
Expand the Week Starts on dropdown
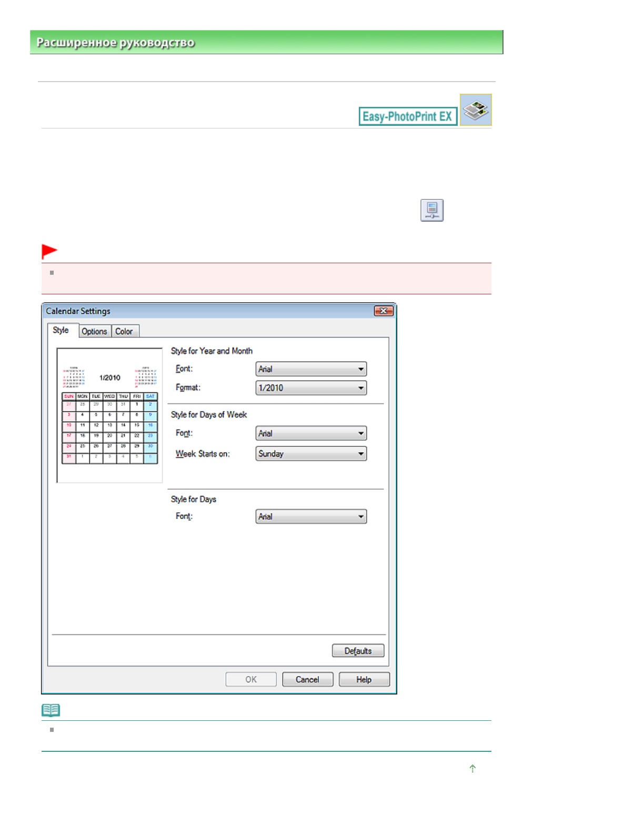coord(311,454)
